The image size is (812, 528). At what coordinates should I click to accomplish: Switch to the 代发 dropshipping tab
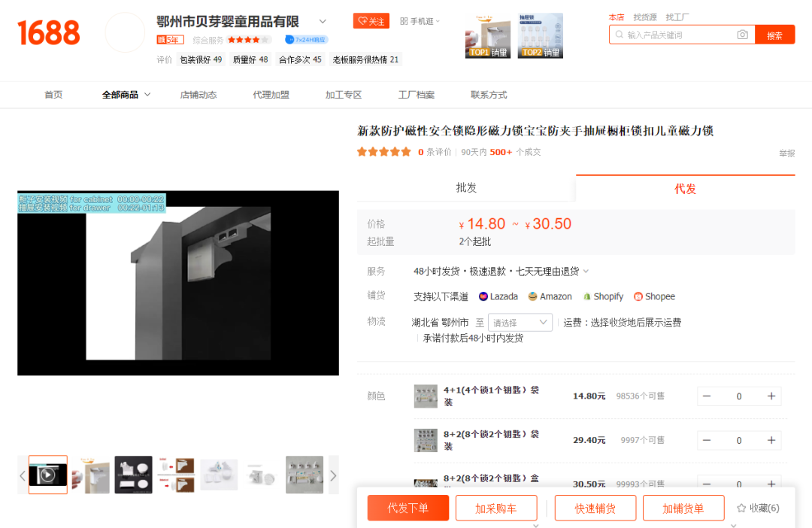(x=685, y=189)
